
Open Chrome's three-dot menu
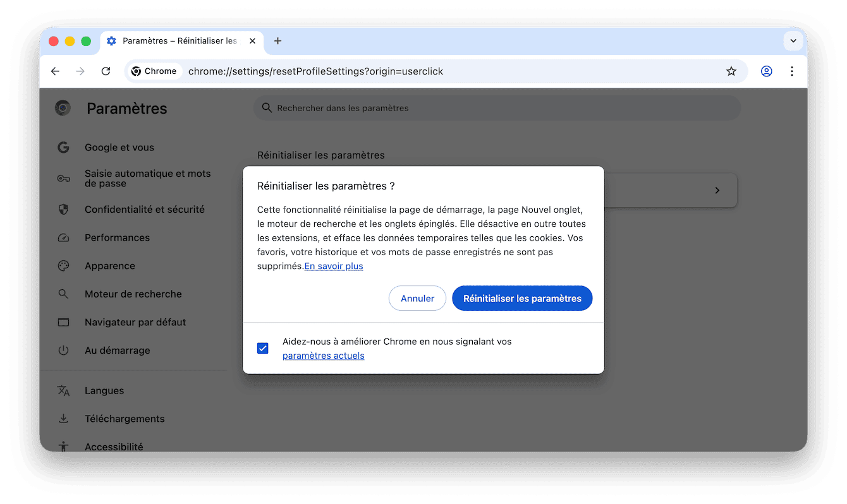792,71
